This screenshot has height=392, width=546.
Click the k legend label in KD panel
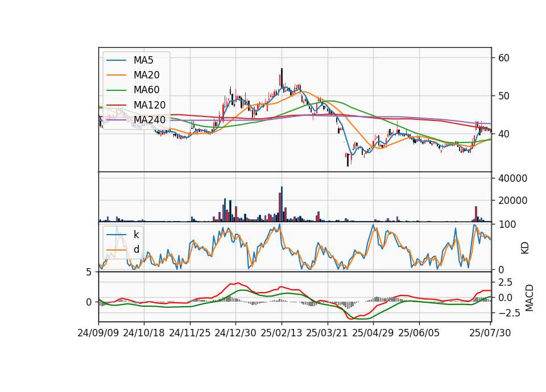(136, 235)
